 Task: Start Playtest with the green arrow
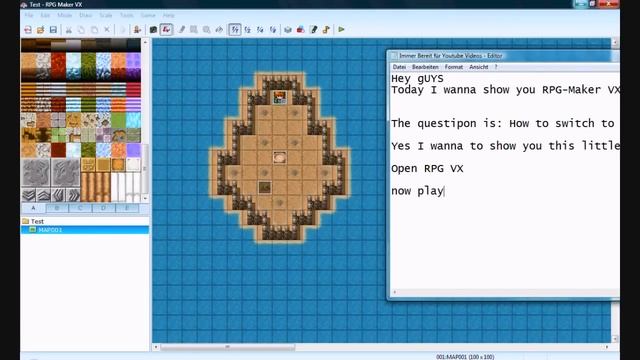pyautogui.click(x=341, y=29)
